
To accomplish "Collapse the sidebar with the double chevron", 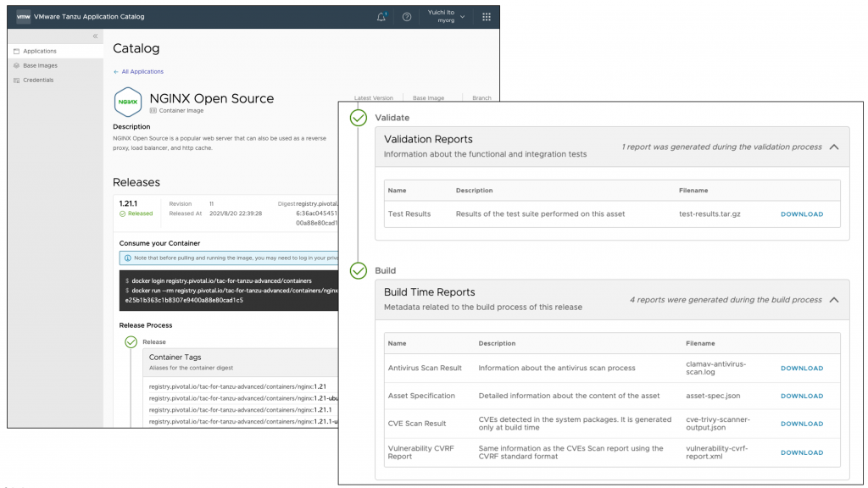I will [x=95, y=36].
